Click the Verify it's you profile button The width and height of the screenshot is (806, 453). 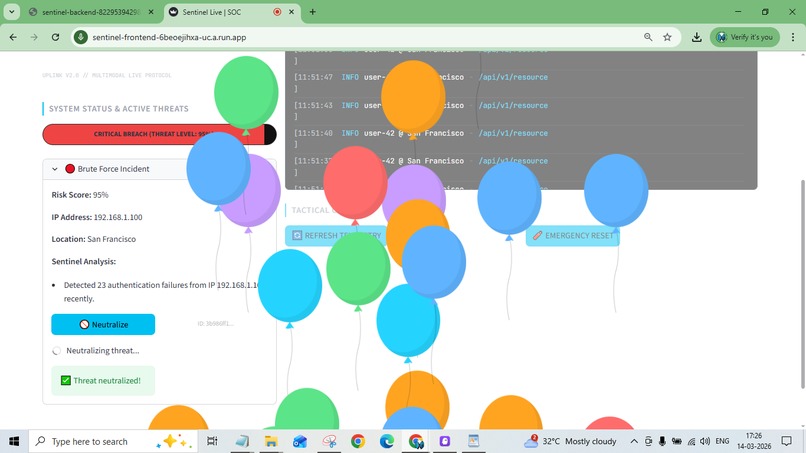click(745, 37)
